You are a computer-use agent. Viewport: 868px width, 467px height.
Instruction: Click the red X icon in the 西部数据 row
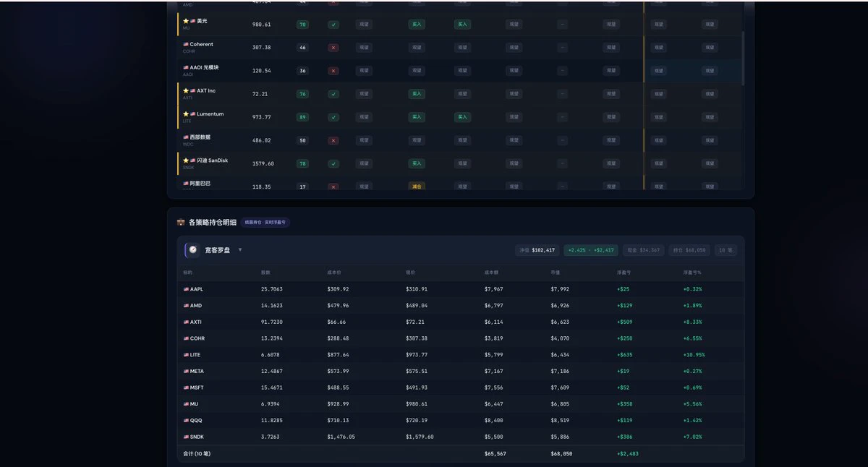(x=333, y=140)
